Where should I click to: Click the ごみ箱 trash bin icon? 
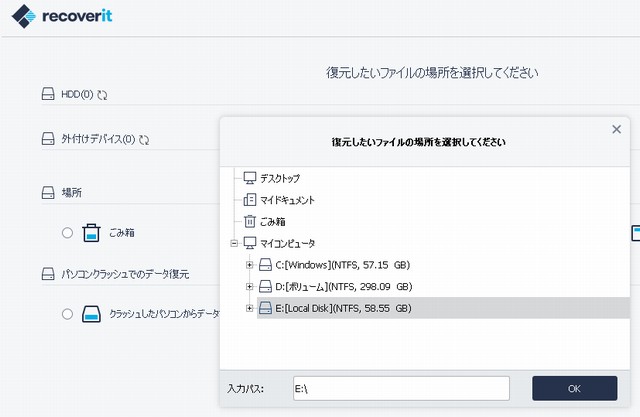[x=92, y=233]
